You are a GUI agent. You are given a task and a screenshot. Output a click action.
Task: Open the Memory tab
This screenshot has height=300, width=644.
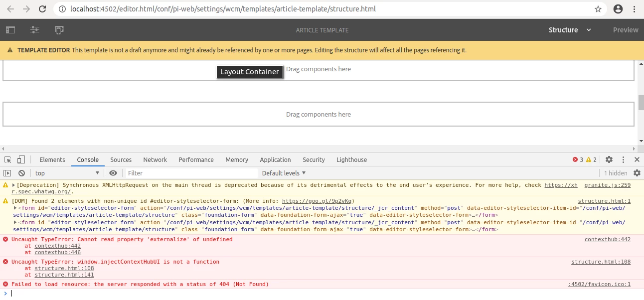(x=237, y=159)
